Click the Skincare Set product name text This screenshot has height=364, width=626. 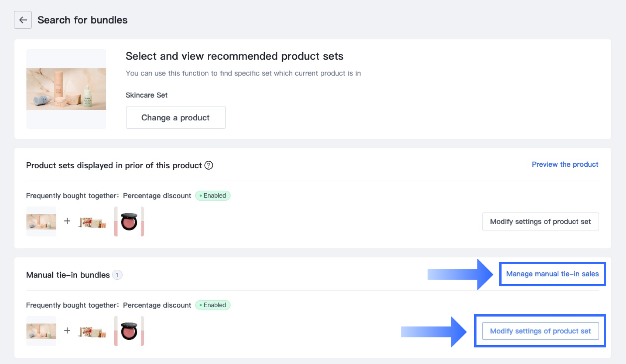(147, 95)
